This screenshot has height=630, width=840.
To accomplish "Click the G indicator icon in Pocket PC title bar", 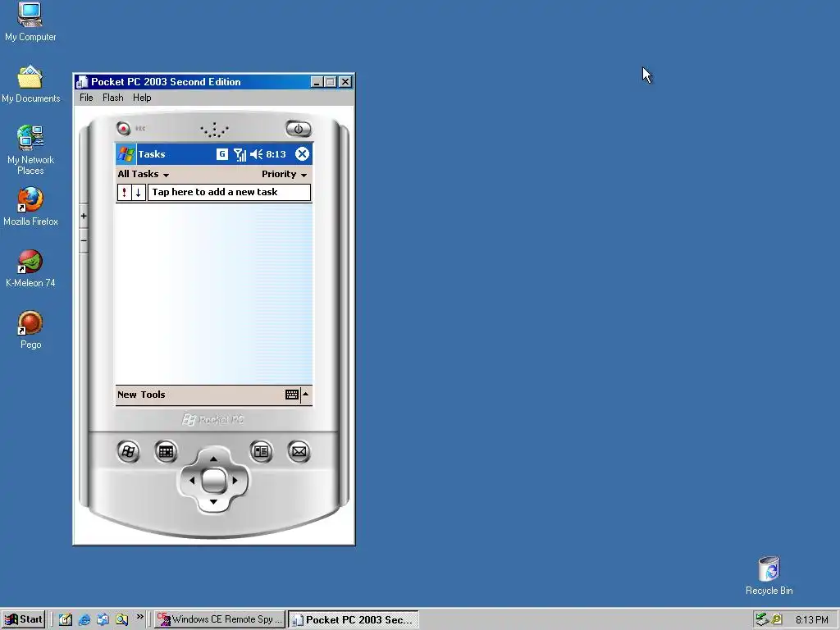I will point(221,154).
